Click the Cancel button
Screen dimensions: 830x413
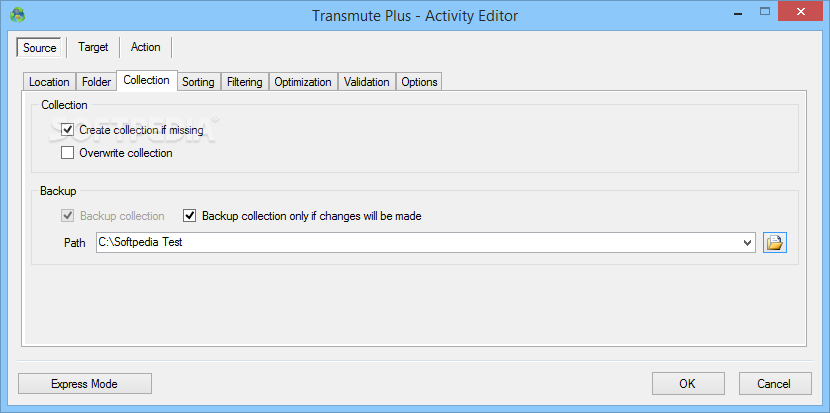coord(774,384)
